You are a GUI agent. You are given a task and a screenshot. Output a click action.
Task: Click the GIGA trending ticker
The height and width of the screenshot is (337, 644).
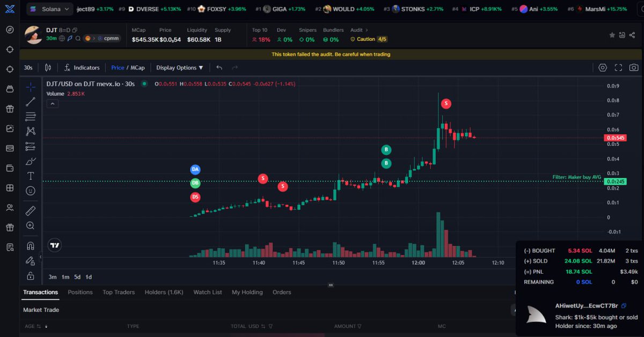click(280, 9)
